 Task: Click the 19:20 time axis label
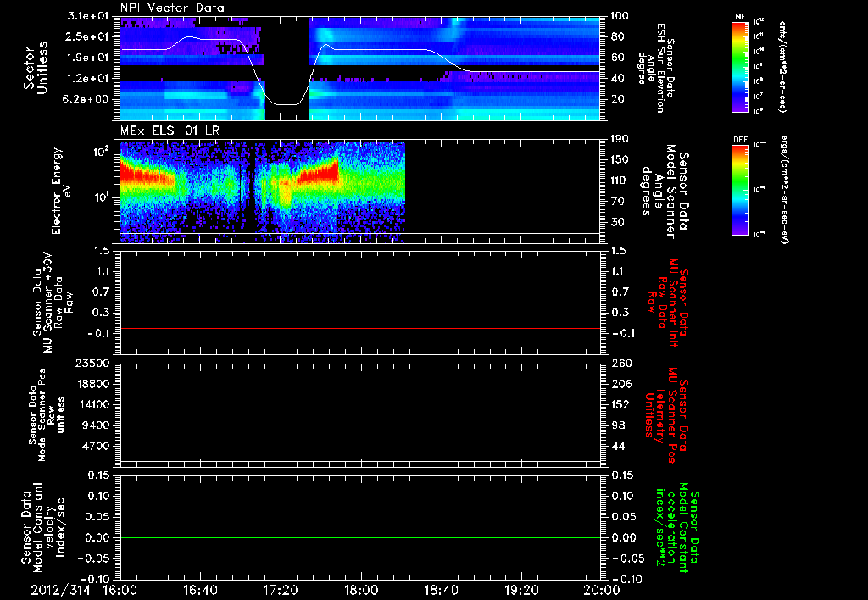[x=521, y=590]
